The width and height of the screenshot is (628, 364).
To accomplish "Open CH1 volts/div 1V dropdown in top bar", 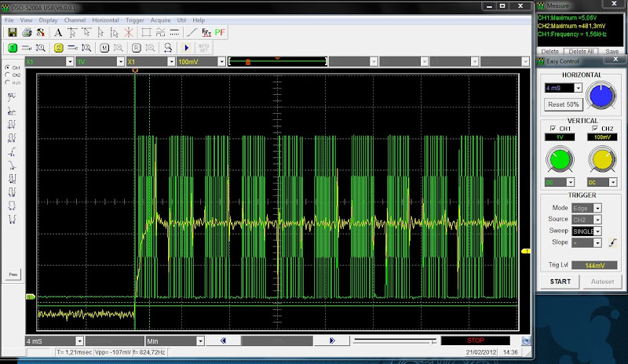I will [121, 62].
